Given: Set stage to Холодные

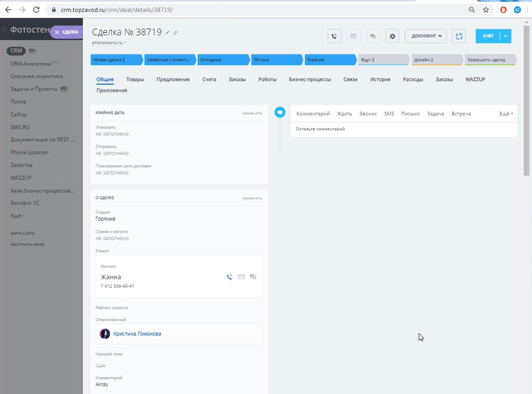Looking at the screenshot, I should 223,60.
